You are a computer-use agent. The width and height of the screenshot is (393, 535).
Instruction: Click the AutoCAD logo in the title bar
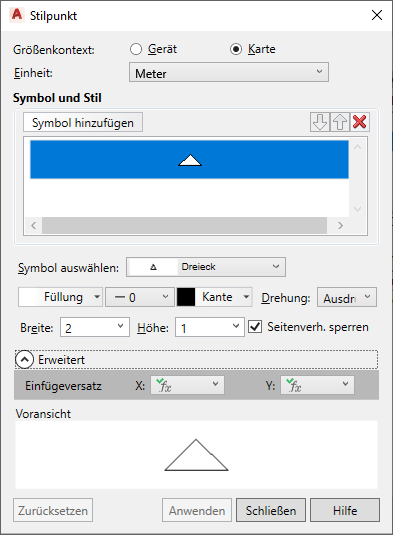[16, 15]
